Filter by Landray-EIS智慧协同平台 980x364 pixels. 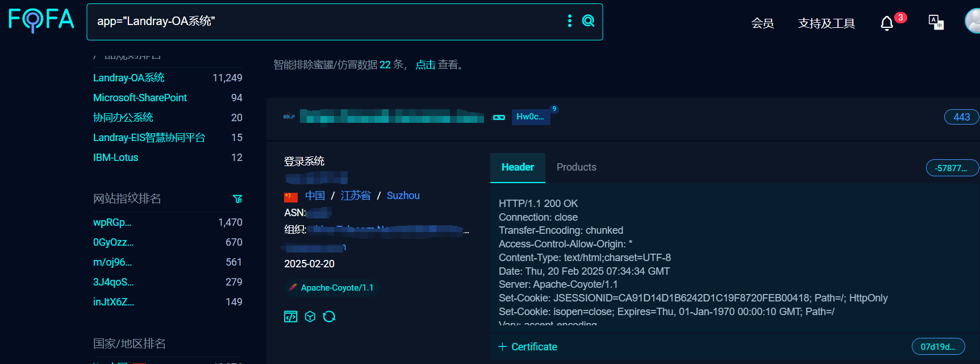(x=149, y=138)
